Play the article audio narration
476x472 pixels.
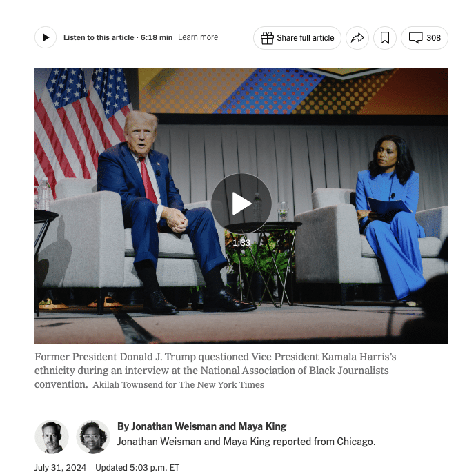pyautogui.click(x=46, y=37)
